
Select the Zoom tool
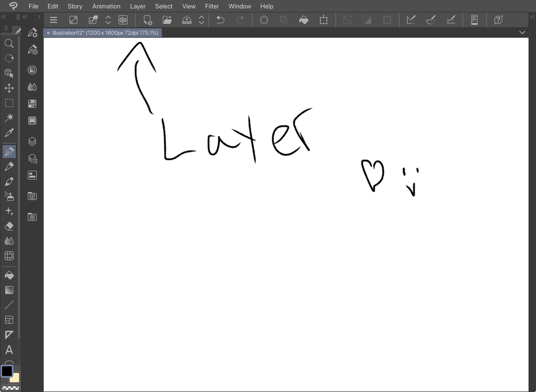click(9, 44)
